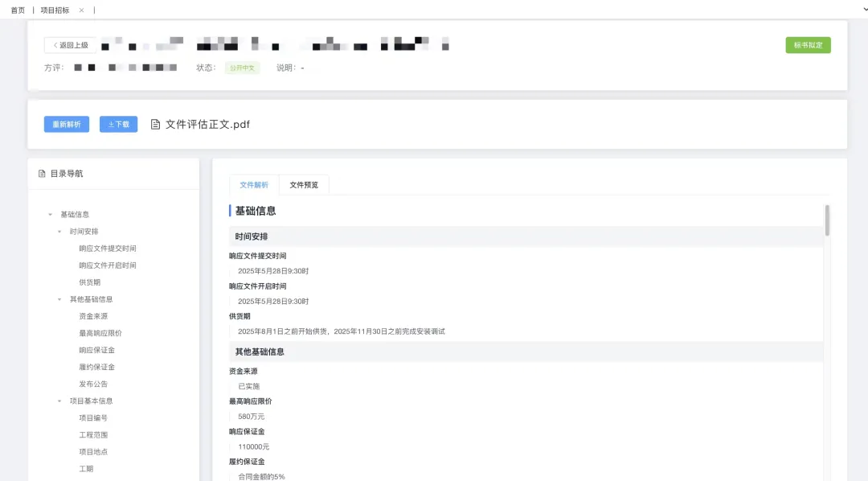The height and width of the screenshot is (481, 868).
Task: Select 最高响应限价 in the directory tree
Action: click(x=100, y=333)
